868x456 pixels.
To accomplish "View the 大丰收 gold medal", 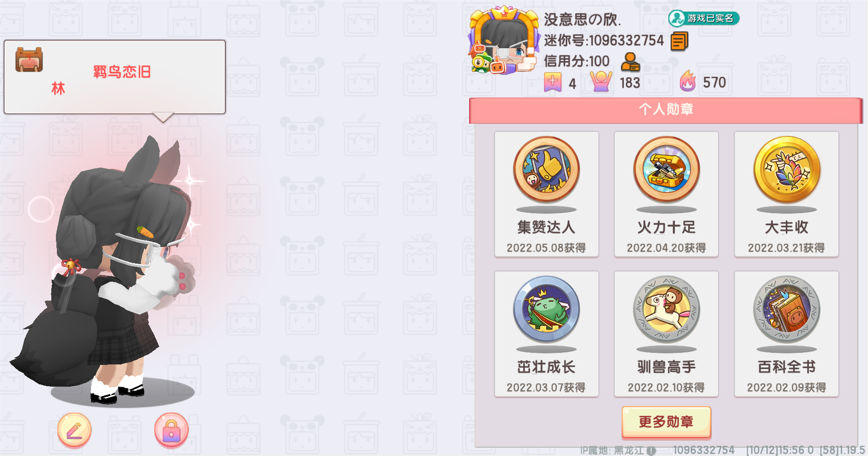I will [x=786, y=194].
